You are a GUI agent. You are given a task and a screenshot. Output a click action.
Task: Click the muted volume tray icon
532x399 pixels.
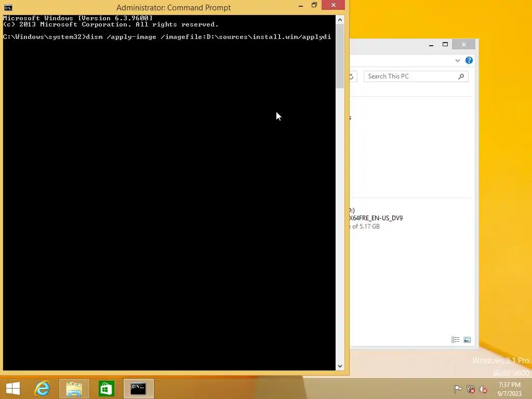[x=483, y=389]
